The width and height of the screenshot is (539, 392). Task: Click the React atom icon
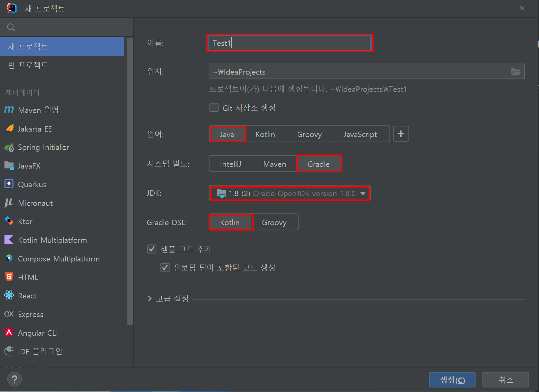9,295
